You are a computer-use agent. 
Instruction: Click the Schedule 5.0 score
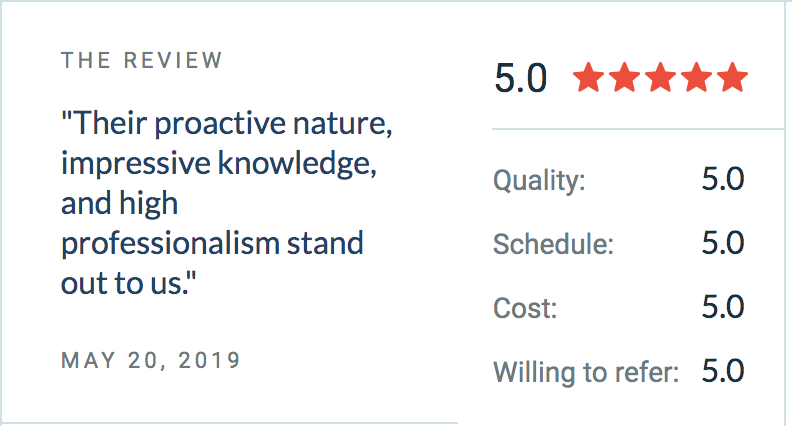[x=723, y=243]
